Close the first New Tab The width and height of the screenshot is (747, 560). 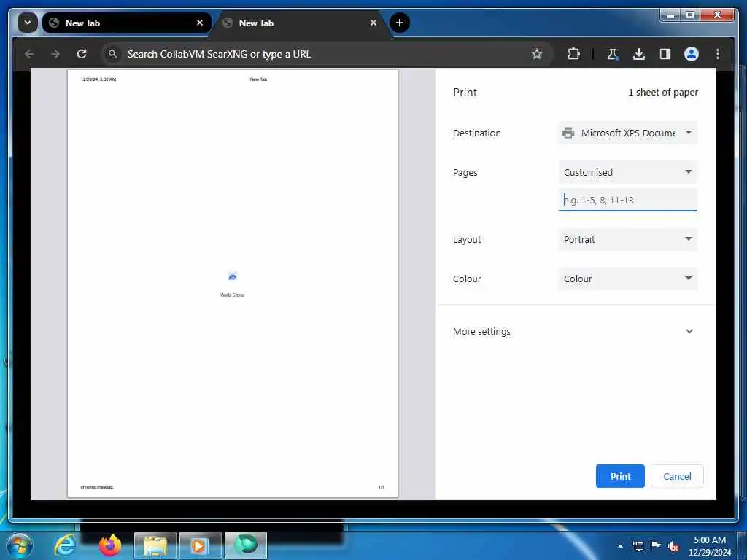(200, 23)
